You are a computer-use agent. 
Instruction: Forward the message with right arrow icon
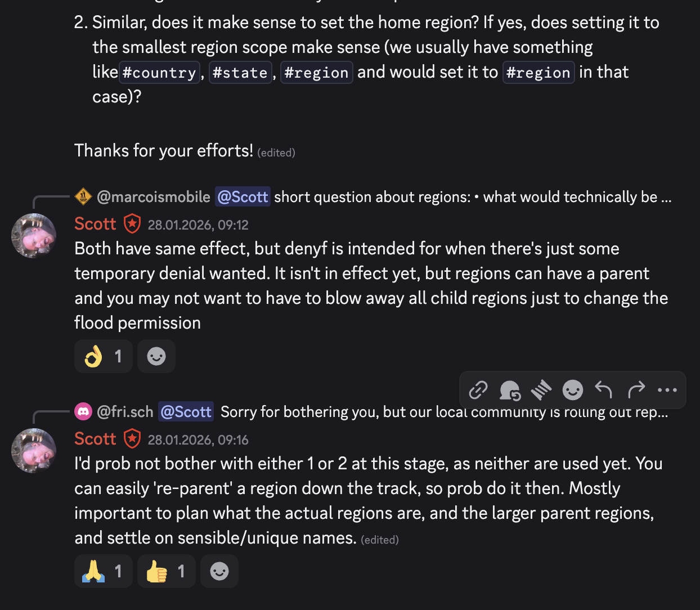point(636,389)
